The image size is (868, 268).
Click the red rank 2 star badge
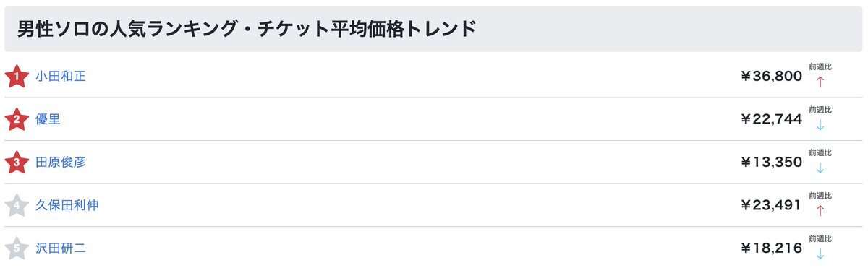[x=16, y=119]
